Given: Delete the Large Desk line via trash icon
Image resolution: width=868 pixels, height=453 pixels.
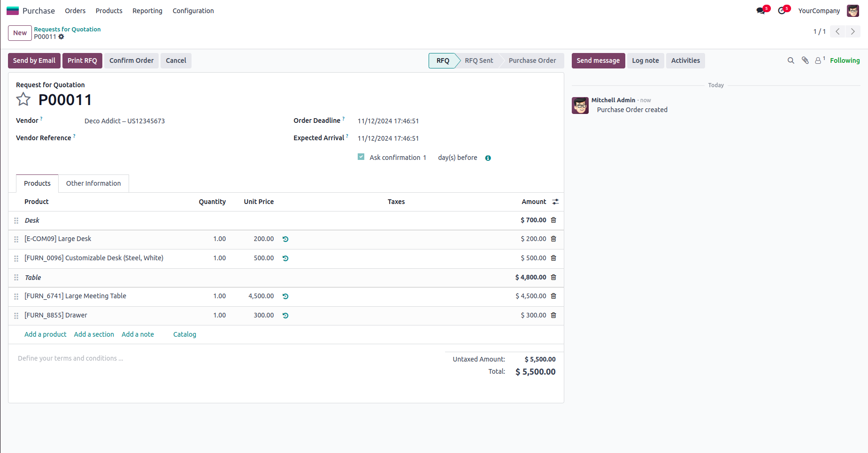Looking at the screenshot, I should [553, 239].
